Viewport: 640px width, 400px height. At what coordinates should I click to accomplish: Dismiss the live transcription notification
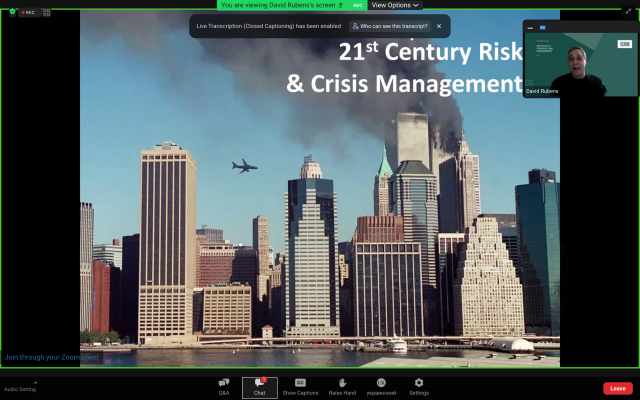click(439, 26)
